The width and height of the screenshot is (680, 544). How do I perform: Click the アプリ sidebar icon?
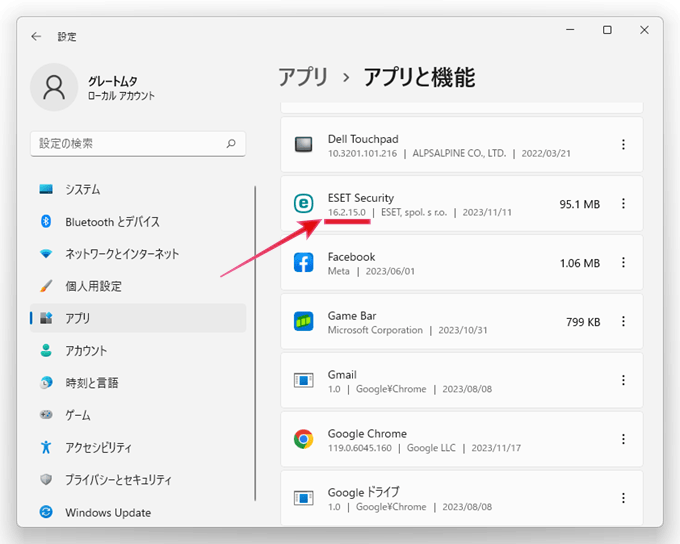(46, 318)
